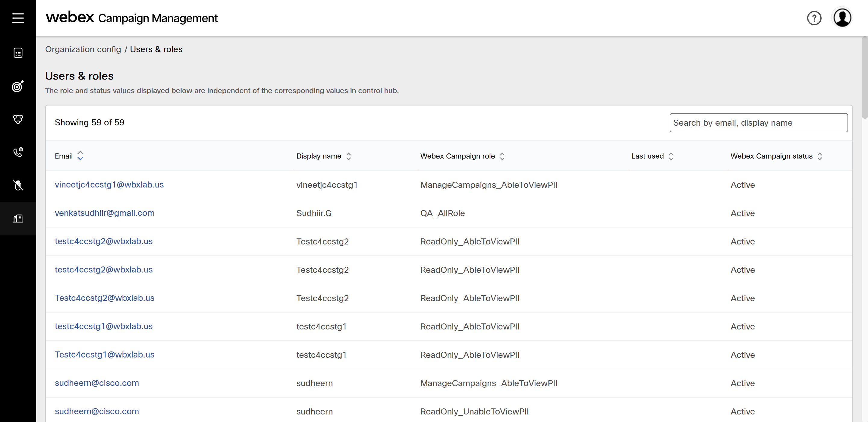Open user testc4ccstg1@wbxlab.us in lowercase
Screen dimensions: 868x422
click(103, 326)
